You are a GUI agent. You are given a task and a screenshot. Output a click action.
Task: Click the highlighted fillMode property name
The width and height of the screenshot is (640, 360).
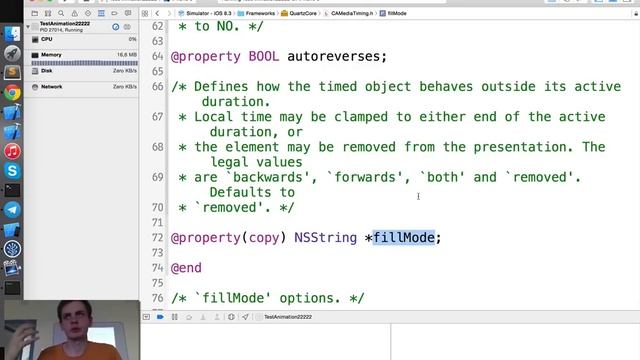point(404,238)
